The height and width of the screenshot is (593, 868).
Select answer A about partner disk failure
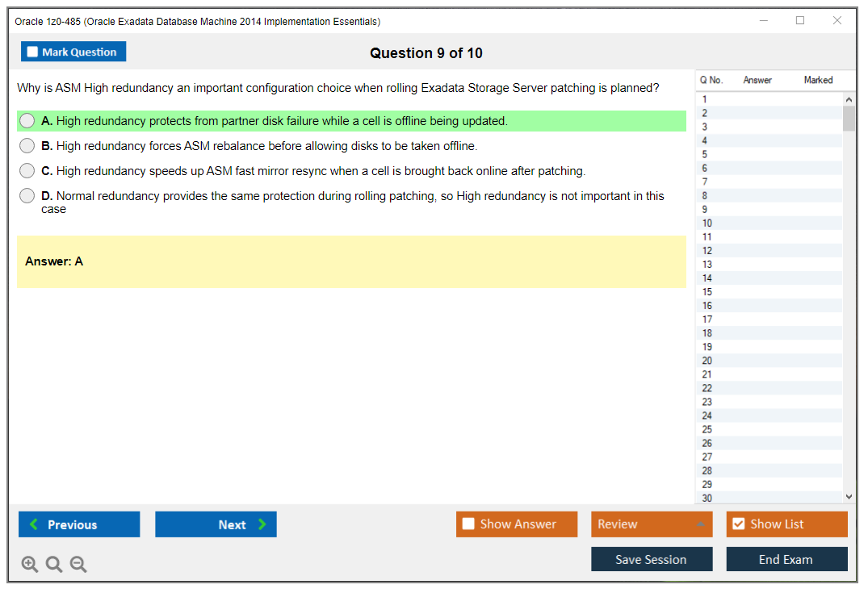click(x=27, y=121)
